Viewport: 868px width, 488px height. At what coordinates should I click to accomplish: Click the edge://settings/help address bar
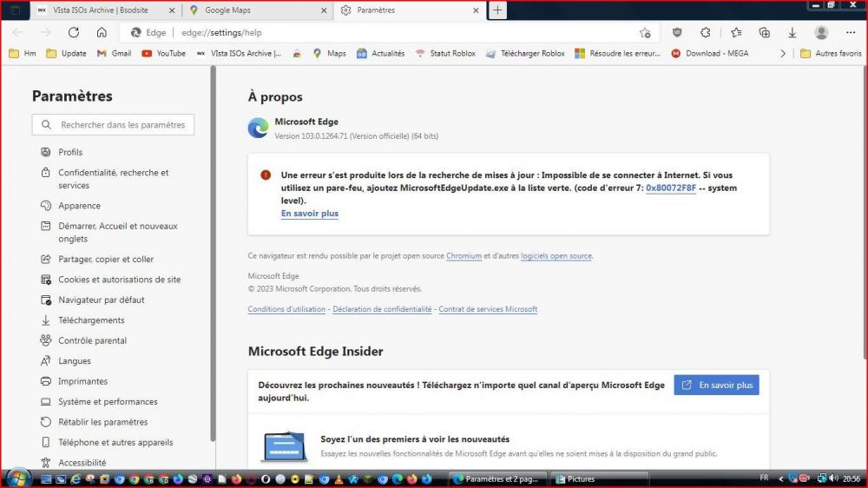[387, 33]
